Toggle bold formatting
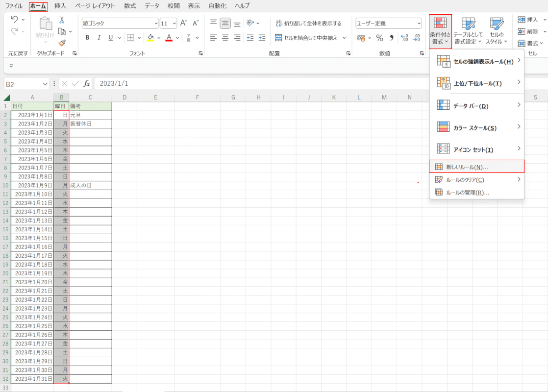This screenshot has width=548, height=392. [87, 38]
